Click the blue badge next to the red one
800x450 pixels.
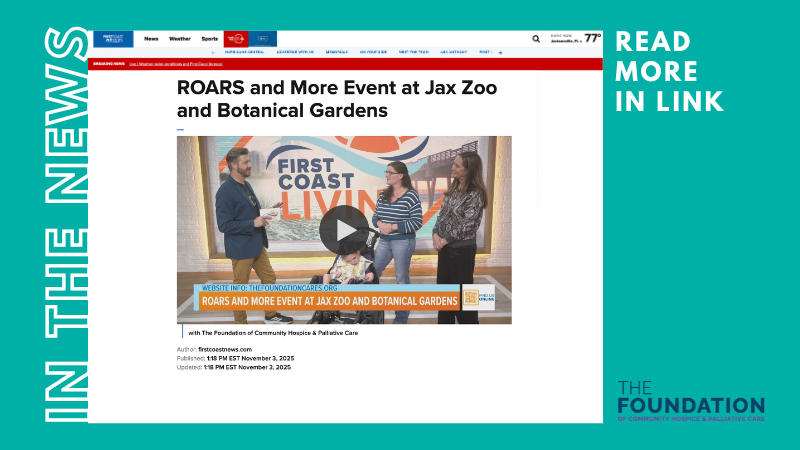click(263, 39)
